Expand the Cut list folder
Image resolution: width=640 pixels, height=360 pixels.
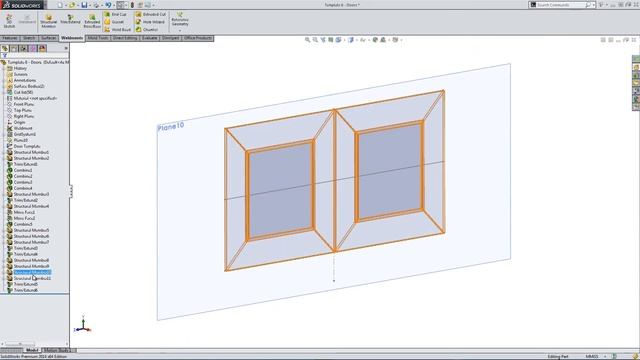click(4, 92)
